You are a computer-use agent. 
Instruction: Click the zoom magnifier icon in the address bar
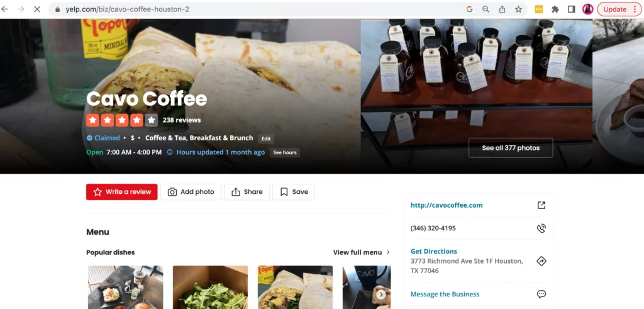click(x=486, y=9)
